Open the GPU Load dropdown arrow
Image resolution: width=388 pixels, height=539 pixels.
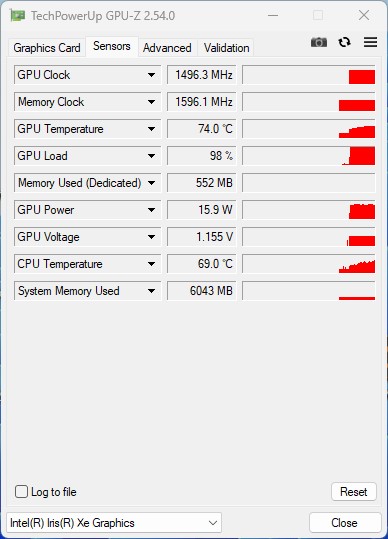click(151, 156)
